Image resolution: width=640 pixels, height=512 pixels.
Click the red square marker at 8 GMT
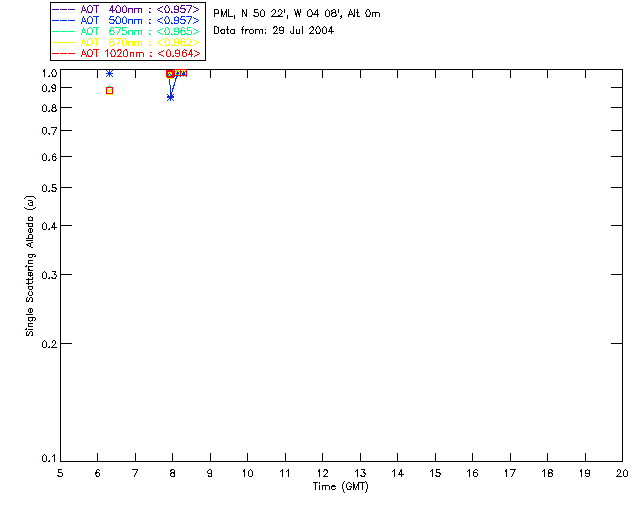(x=171, y=73)
